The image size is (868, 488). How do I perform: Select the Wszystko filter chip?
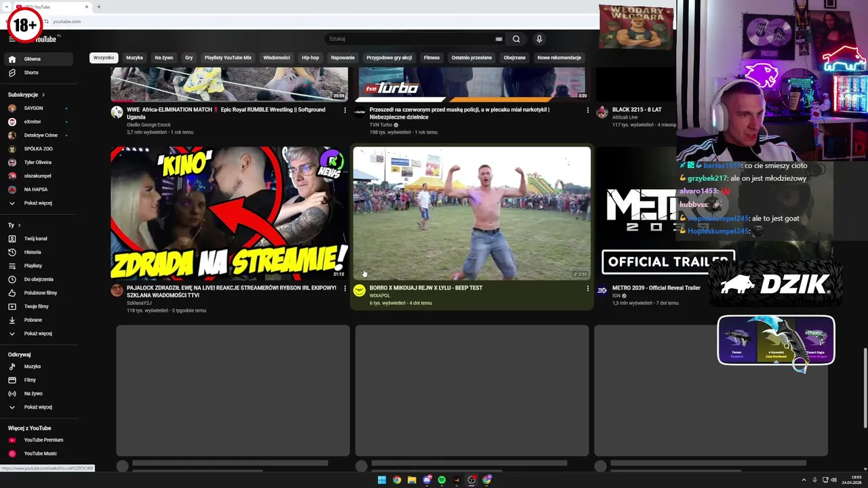click(x=104, y=58)
